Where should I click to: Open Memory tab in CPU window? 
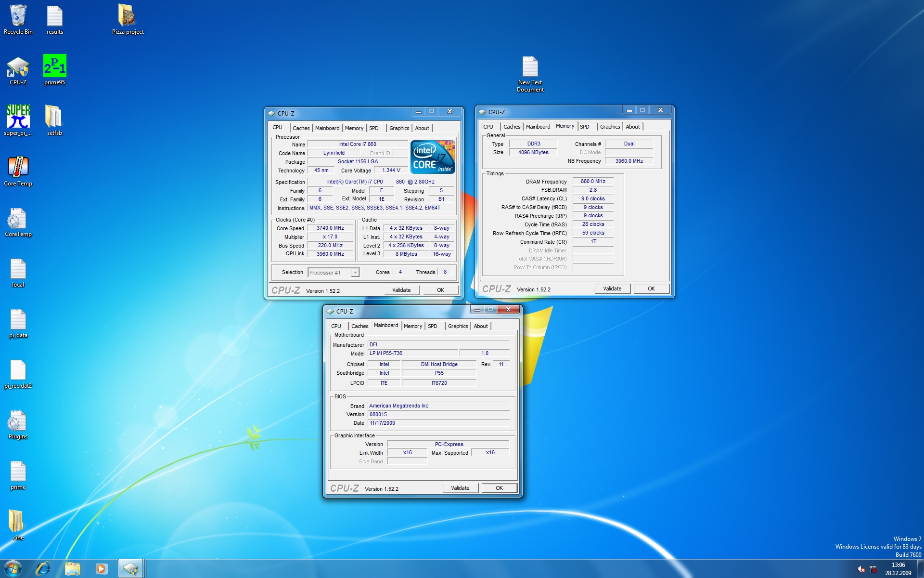point(354,128)
